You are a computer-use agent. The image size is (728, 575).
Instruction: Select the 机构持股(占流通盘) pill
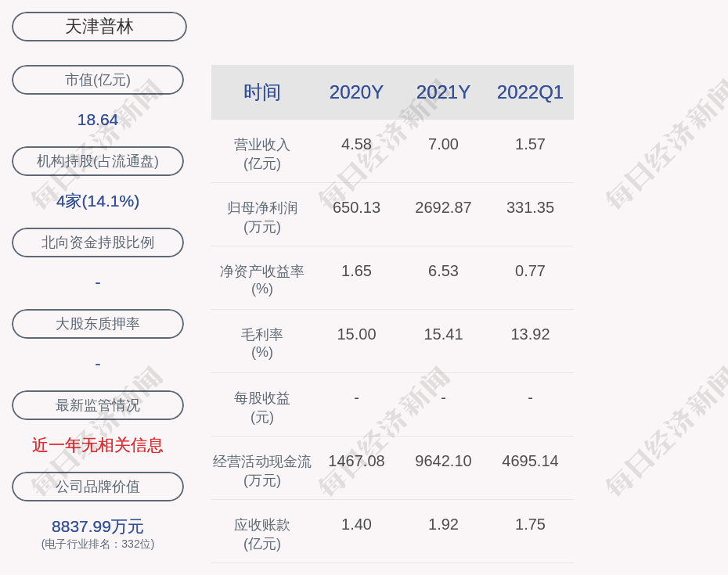98,161
